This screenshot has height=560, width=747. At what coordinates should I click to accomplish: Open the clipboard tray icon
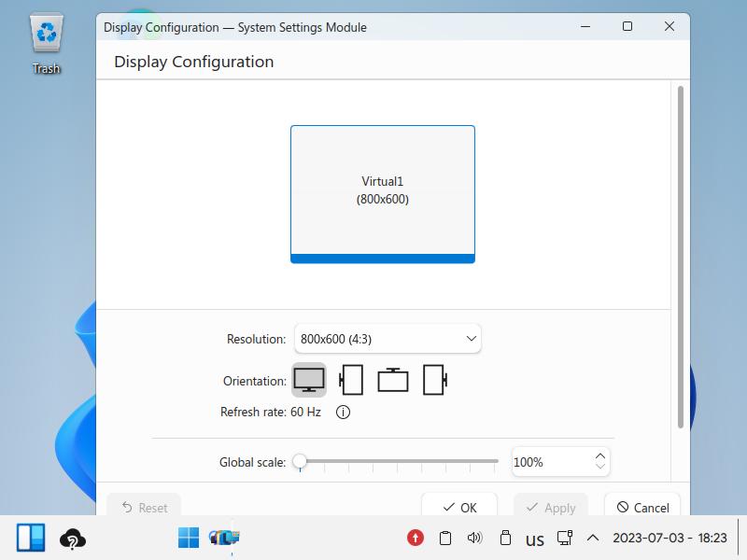click(445, 539)
